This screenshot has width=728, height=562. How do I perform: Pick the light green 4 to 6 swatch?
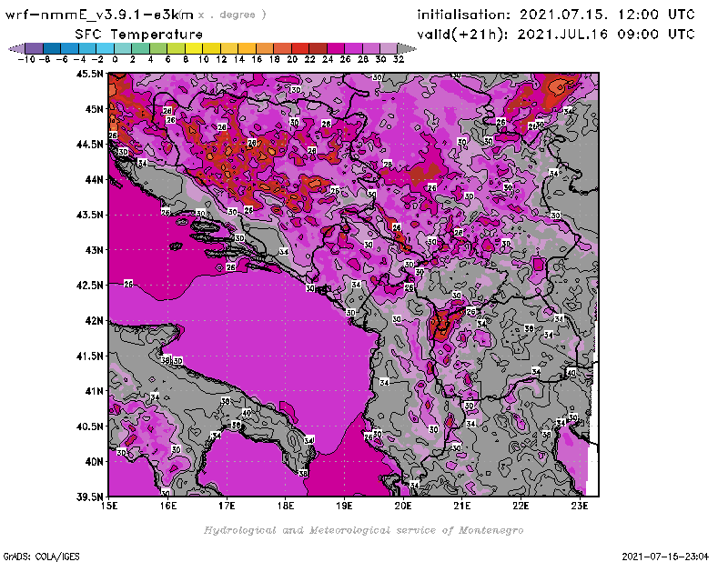point(158,48)
